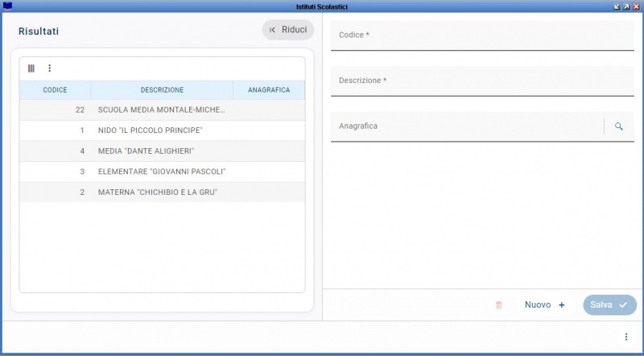Click the app icon in title bar
The height and width of the screenshot is (356, 644).
click(x=7, y=6)
